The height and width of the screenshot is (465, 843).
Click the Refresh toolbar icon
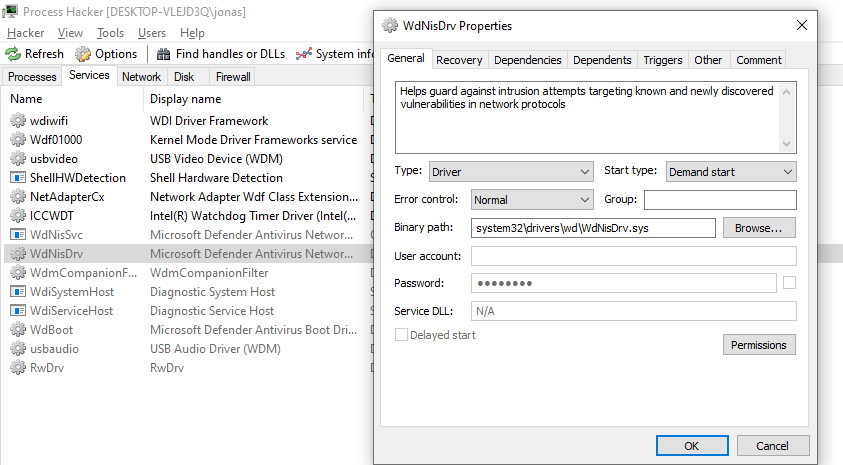pos(12,54)
